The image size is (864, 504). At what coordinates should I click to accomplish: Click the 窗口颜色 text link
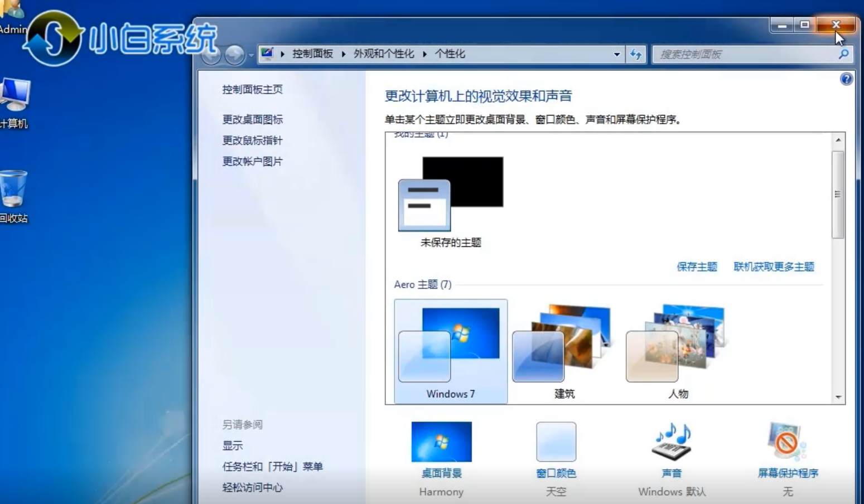click(x=556, y=473)
